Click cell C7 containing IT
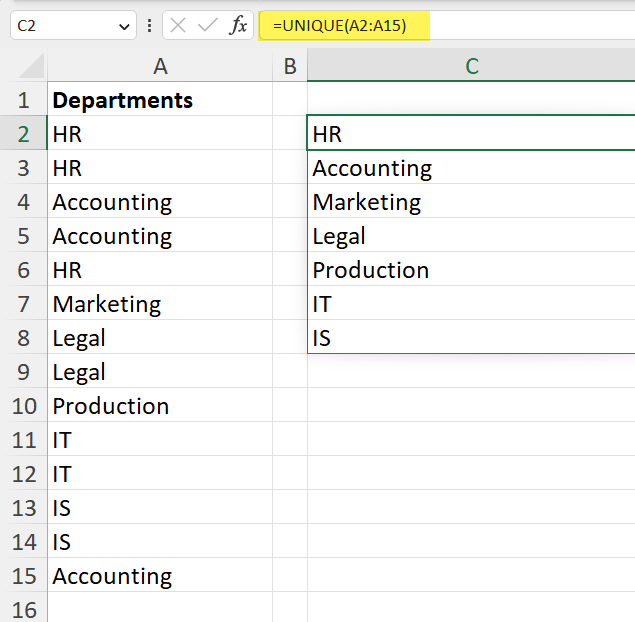 pos(471,304)
